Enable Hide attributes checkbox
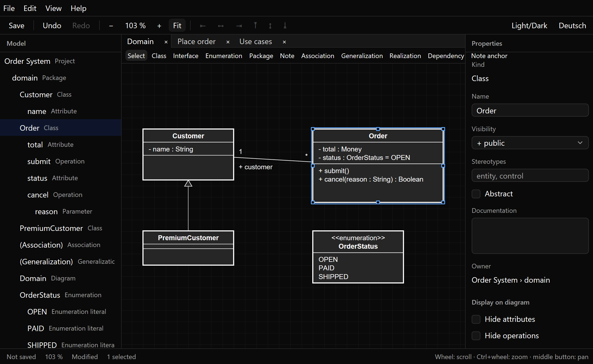 point(476,319)
